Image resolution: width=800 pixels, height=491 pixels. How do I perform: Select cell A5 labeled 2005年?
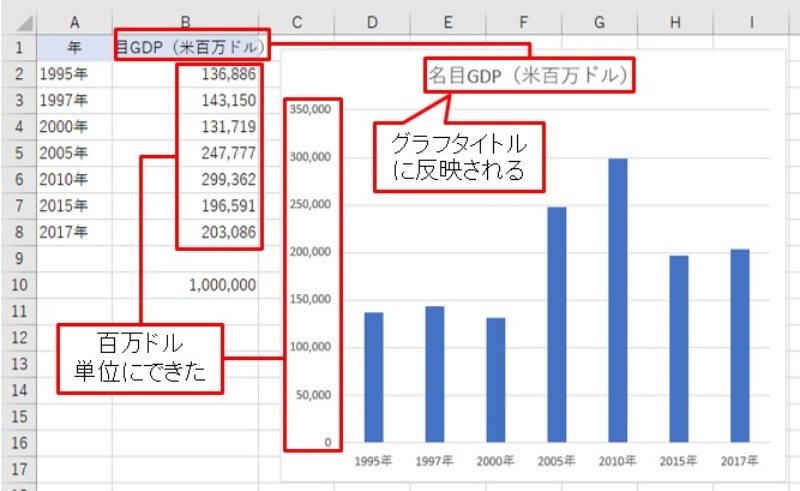coord(75,153)
